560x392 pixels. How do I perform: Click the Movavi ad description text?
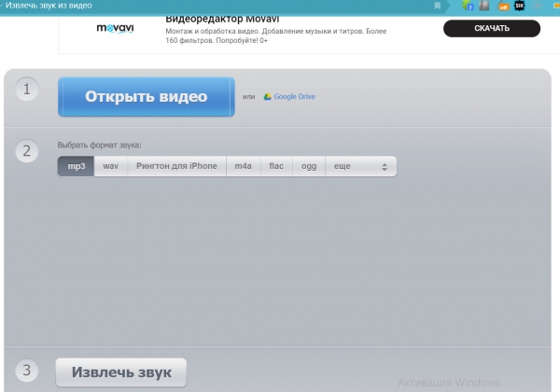point(275,35)
